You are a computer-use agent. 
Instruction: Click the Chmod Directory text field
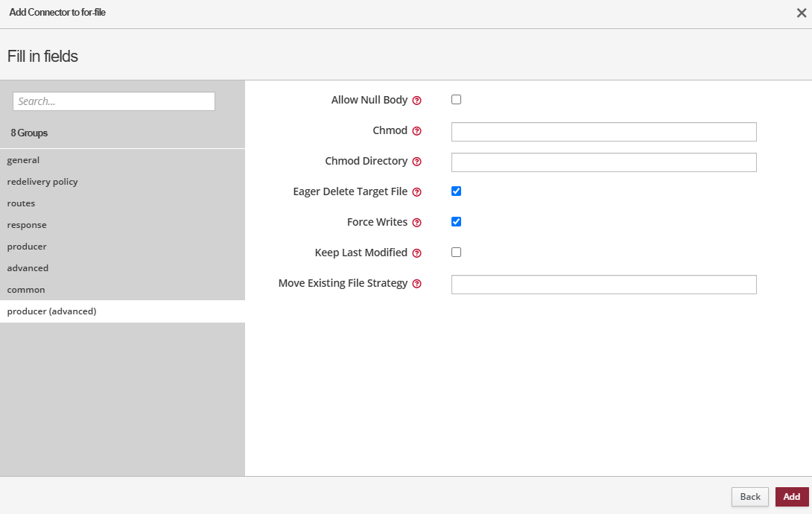pos(603,162)
